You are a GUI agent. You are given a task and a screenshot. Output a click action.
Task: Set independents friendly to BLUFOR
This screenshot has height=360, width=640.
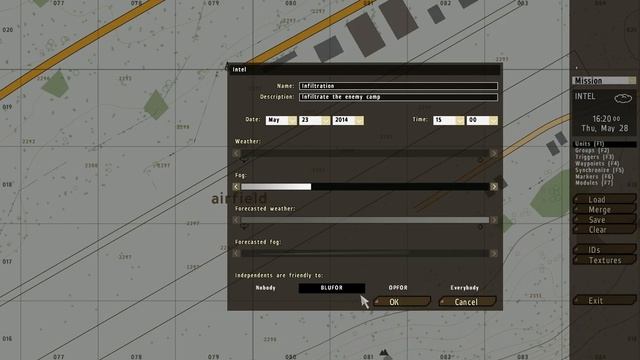click(x=331, y=288)
